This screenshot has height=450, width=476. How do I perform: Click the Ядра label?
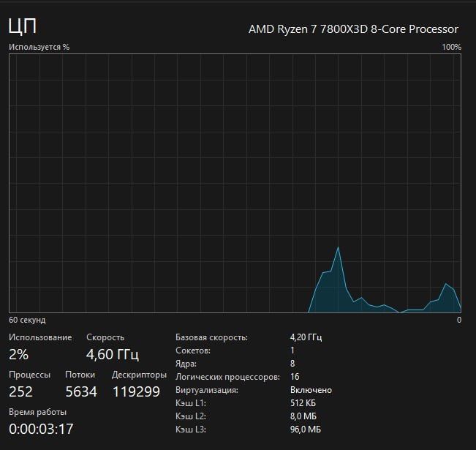[x=186, y=364]
